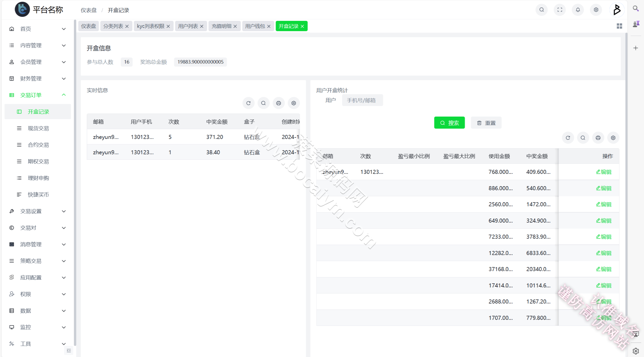Close the 充值明细 tab

point(235,26)
